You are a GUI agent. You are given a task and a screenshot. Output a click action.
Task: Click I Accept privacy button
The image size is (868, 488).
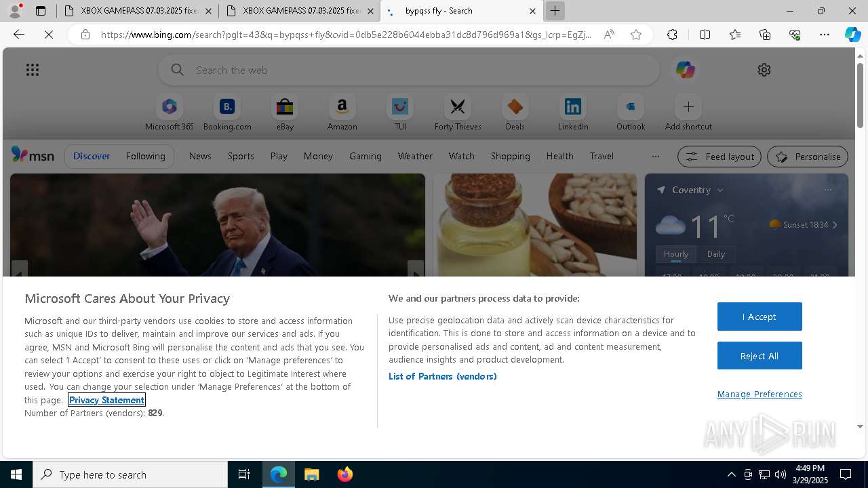tap(759, 317)
